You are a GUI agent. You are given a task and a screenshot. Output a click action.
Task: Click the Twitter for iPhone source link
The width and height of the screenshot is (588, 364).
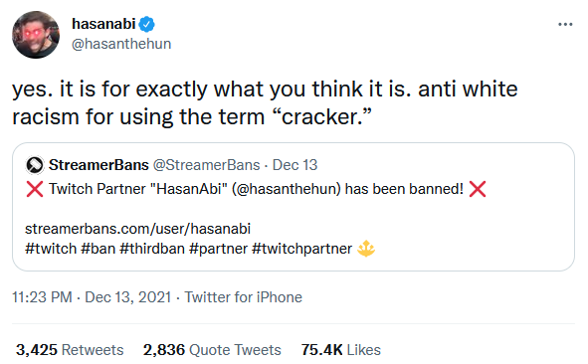click(243, 297)
